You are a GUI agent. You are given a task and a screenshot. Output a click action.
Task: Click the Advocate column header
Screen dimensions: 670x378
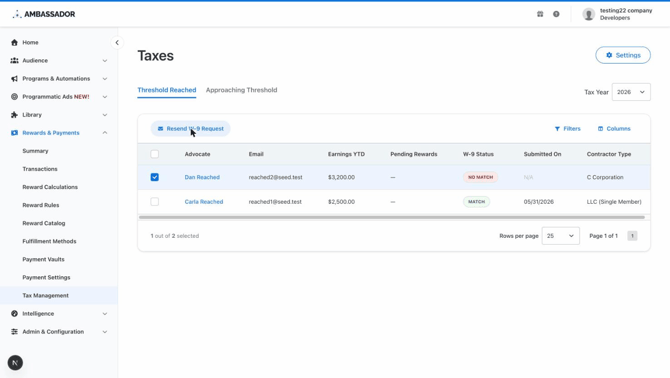tap(197, 154)
